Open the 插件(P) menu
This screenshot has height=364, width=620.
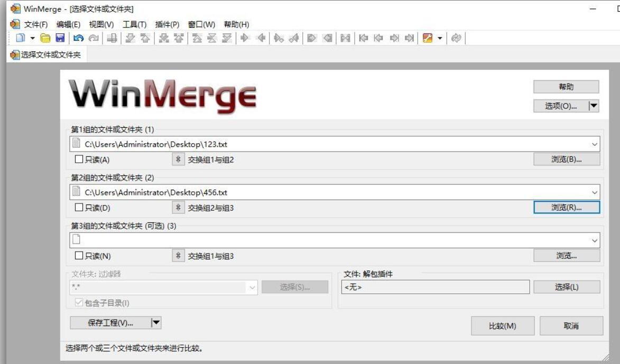[167, 24]
